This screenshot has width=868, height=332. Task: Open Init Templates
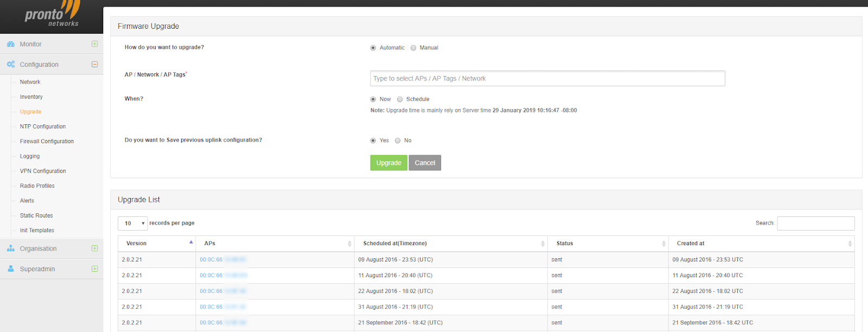point(37,231)
